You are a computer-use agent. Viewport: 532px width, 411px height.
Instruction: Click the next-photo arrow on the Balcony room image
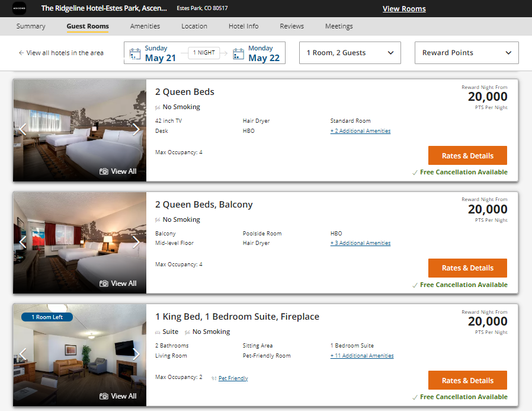click(x=137, y=243)
